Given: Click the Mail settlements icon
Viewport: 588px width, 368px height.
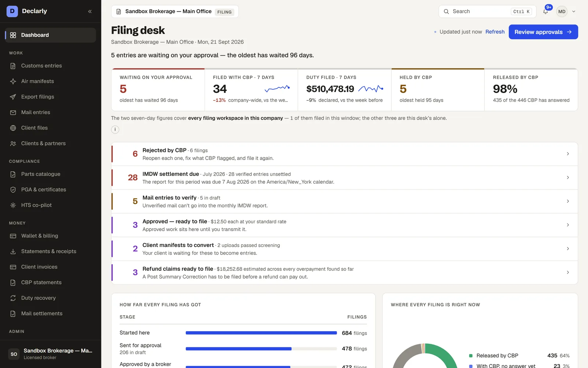Looking at the screenshot, I should coord(13,314).
